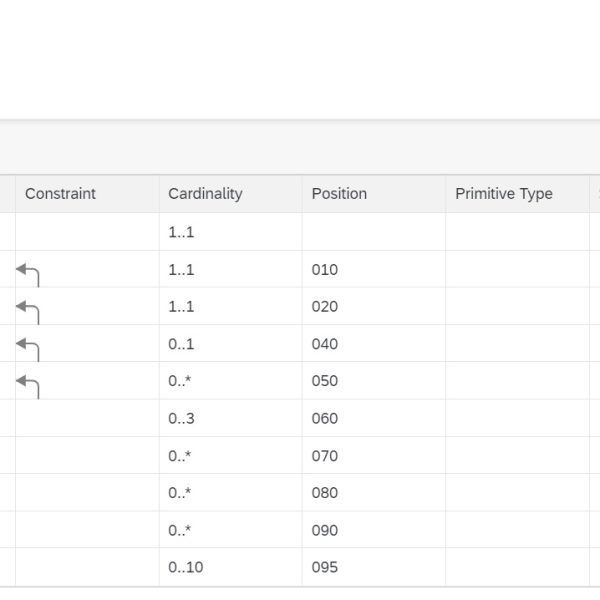The height and width of the screenshot is (600, 600).
Task: Sort by the Constraint column header
Action: [60, 194]
